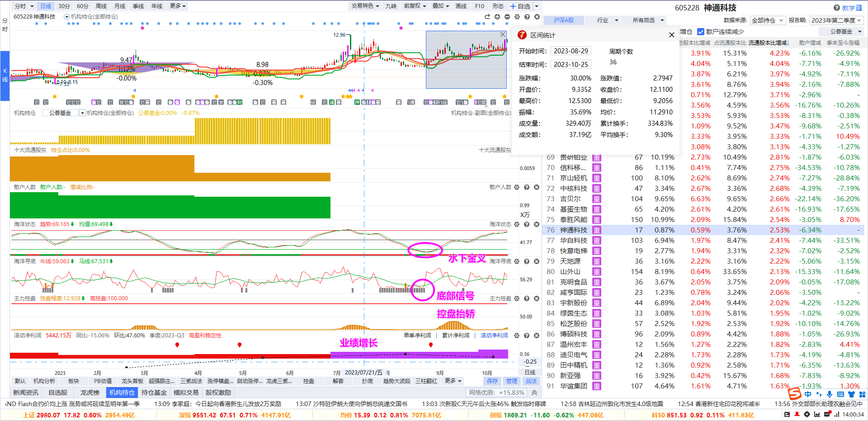This screenshot has width=868, height=421.
Task: Select the 沪深A股 tab
Action: [564, 20]
